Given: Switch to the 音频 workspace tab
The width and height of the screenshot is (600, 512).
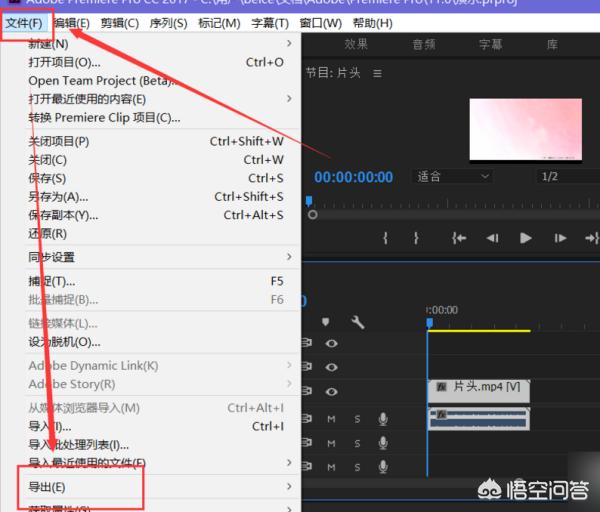Looking at the screenshot, I should (x=424, y=44).
